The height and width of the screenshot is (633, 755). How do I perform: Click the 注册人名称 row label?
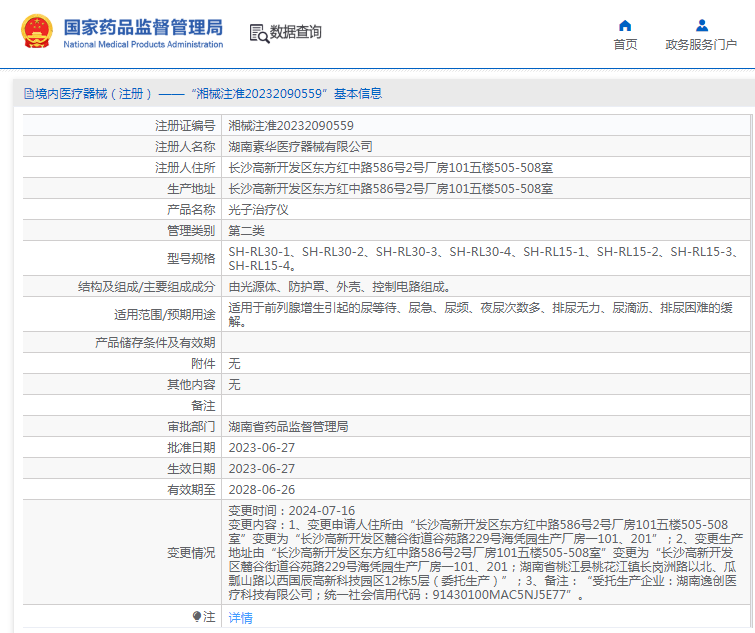pyautogui.click(x=185, y=147)
